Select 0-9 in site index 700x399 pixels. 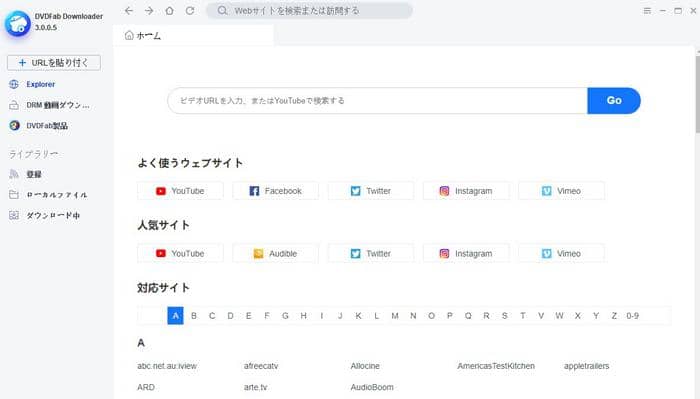tap(633, 316)
